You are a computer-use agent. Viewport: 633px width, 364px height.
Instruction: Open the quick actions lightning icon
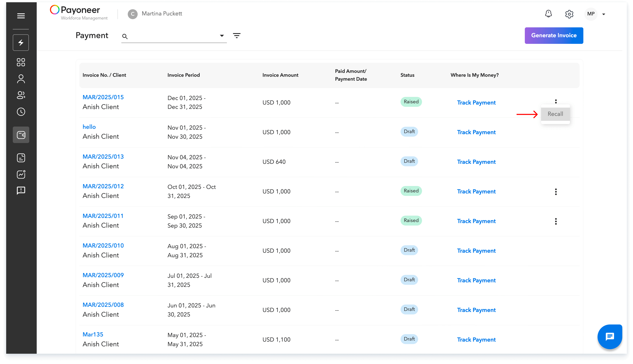21,43
